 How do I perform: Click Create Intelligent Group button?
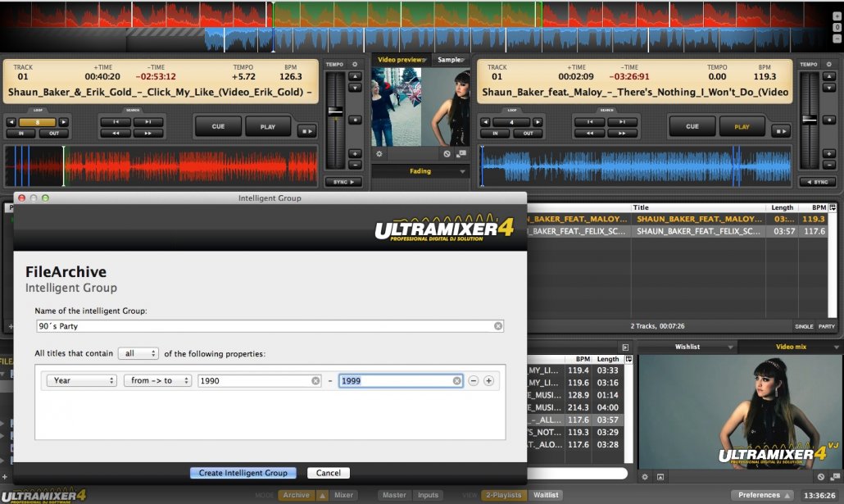[x=243, y=473]
